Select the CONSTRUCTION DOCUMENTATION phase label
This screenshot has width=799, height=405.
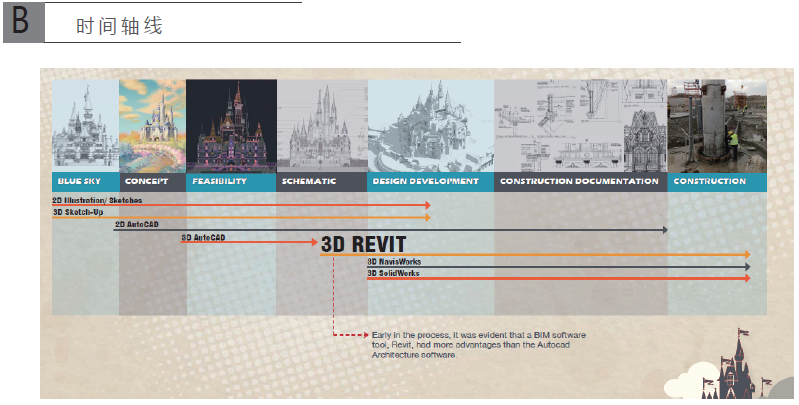pyautogui.click(x=579, y=182)
